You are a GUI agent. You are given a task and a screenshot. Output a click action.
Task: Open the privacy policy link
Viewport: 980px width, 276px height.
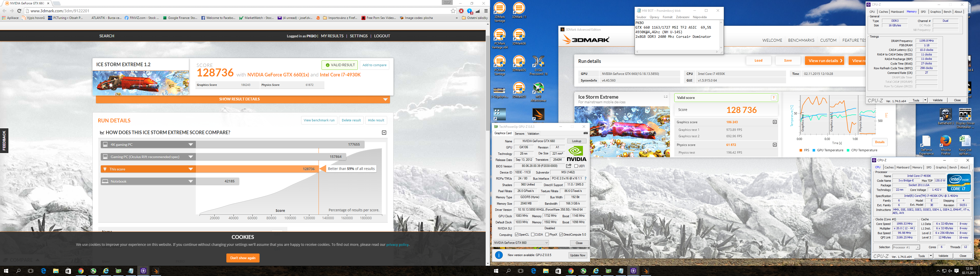[398, 245]
